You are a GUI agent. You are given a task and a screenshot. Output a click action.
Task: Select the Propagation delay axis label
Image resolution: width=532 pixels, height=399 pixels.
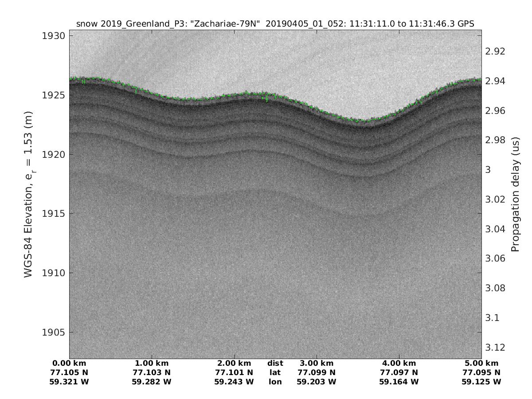point(516,195)
